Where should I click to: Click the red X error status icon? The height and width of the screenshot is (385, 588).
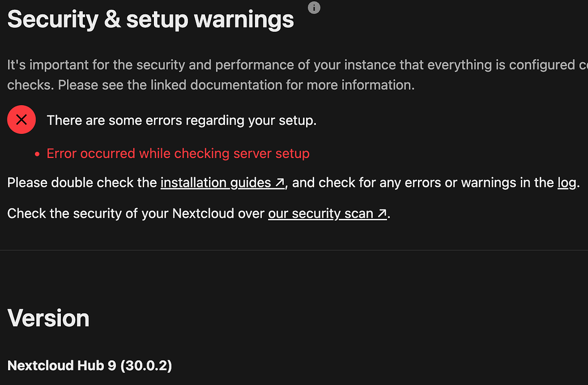tap(21, 120)
